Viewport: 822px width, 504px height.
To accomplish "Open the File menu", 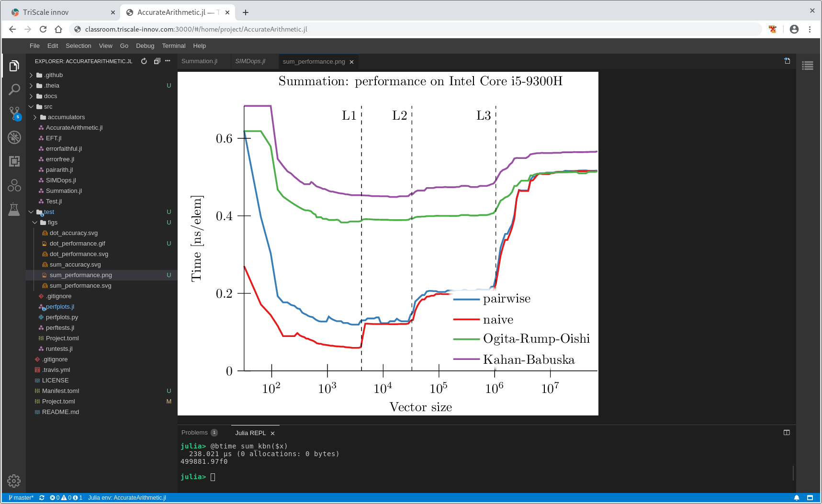I will (x=34, y=46).
